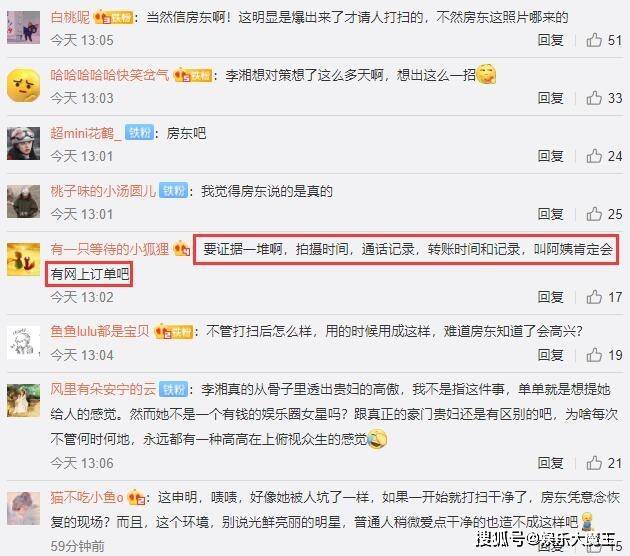Click avatar of 哈哈哈哈哈快笑岔气 emoji face

pos(23,85)
